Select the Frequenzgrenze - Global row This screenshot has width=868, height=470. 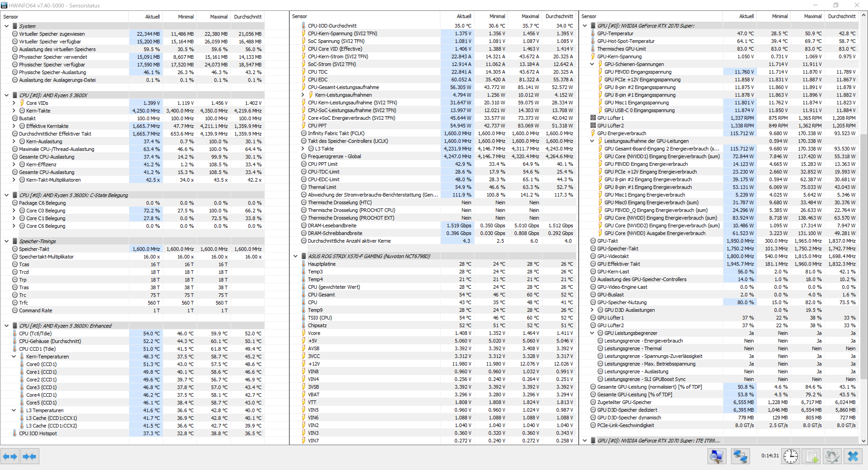[x=433, y=156]
